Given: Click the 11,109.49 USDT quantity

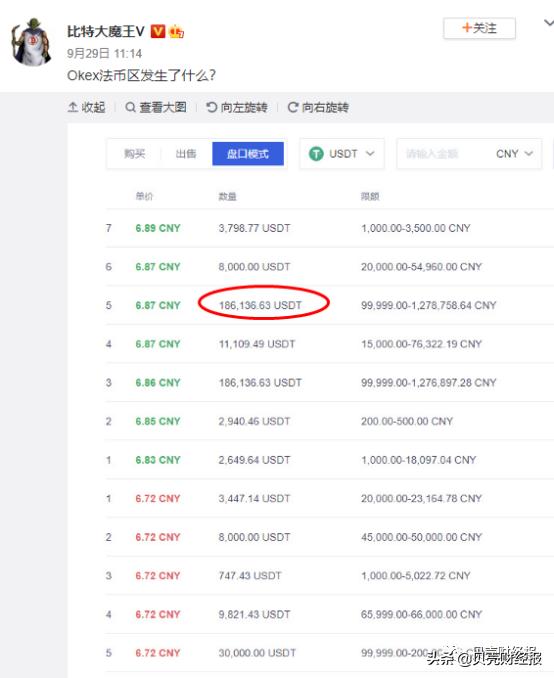Looking at the screenshot, I should pyautogui.click(x=257, y=344).
